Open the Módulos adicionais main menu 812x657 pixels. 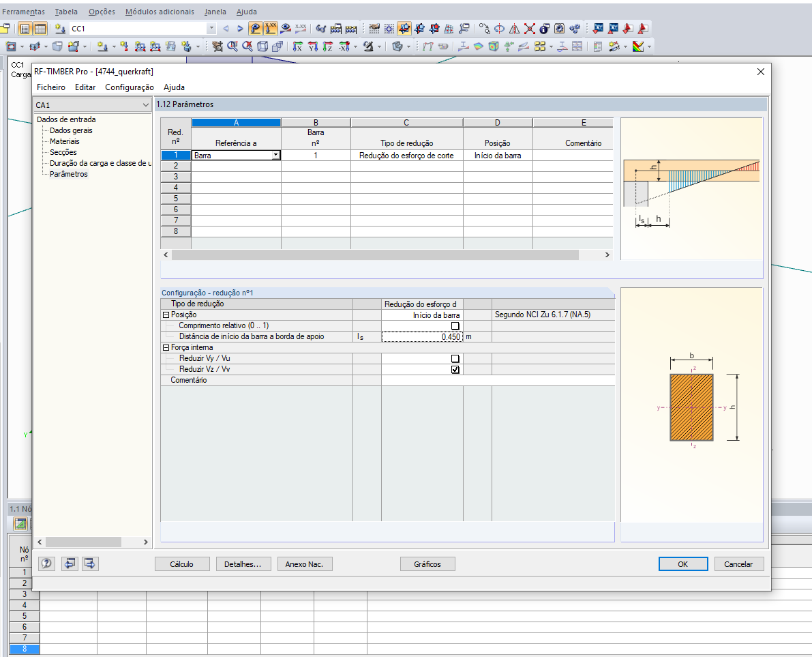coord(160,12)
